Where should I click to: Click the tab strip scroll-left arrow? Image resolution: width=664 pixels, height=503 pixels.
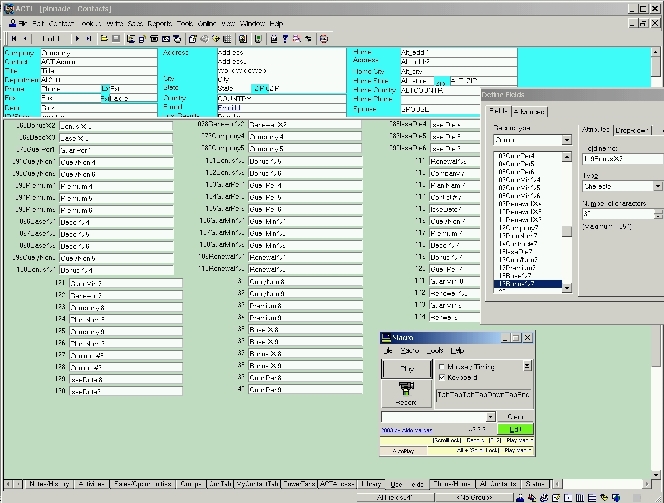click(x=8, y=484)
